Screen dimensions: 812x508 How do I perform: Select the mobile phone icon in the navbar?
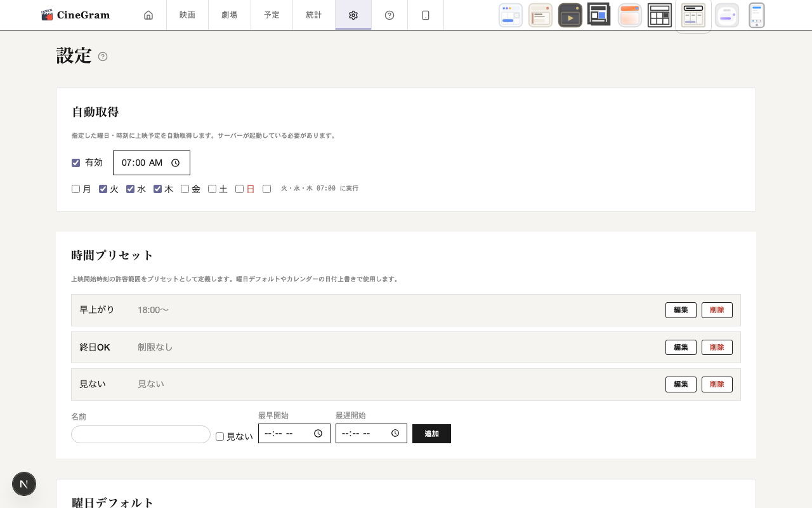(426, 15)
